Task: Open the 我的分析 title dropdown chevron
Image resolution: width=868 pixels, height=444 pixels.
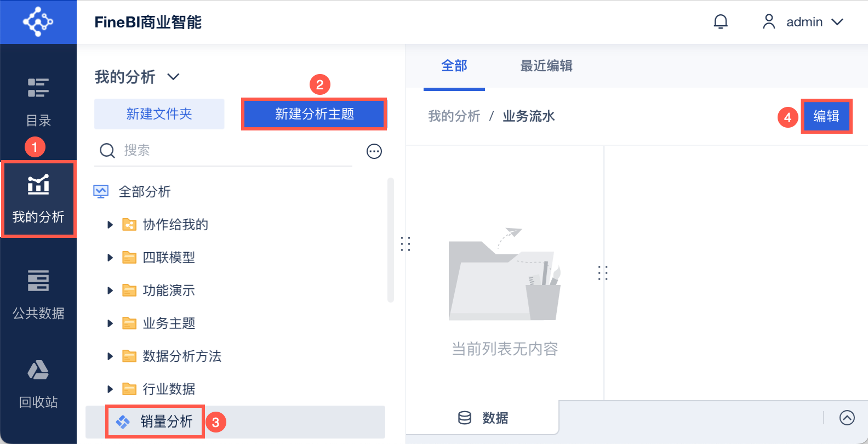Action: pos(173,77)
